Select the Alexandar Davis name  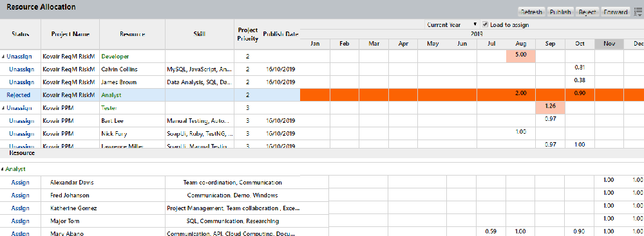(71, 182)
